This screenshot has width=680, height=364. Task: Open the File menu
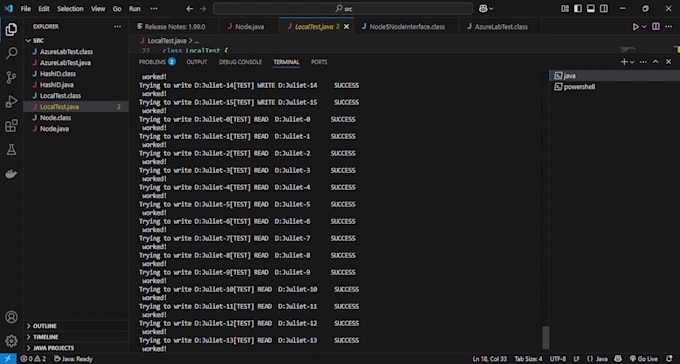point(26,9)
